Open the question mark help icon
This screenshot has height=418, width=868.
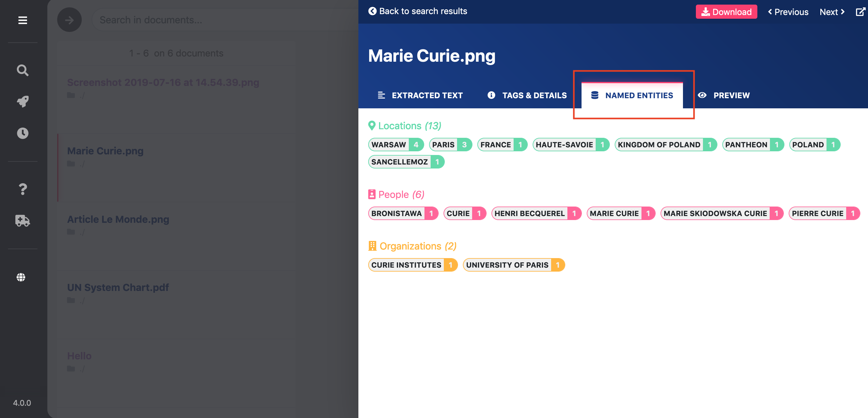[x=22, y=189]
